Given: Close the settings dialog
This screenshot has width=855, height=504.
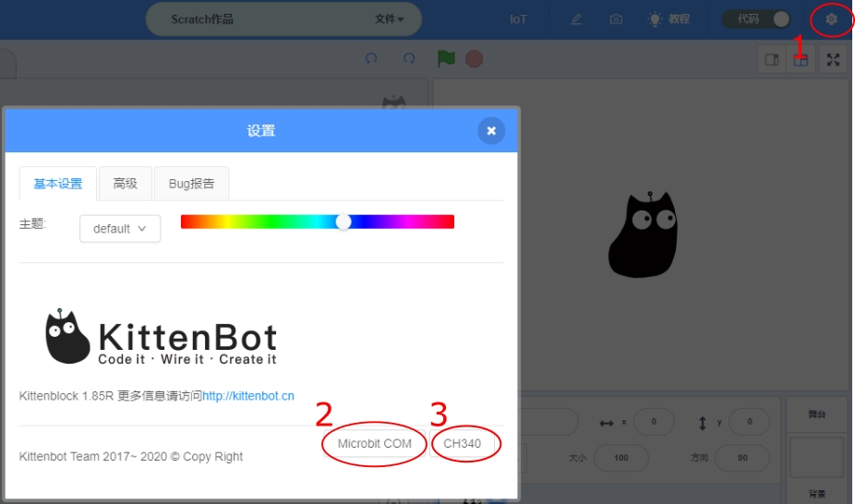Looking at the screenshot, I should click(x=491, y=131).
